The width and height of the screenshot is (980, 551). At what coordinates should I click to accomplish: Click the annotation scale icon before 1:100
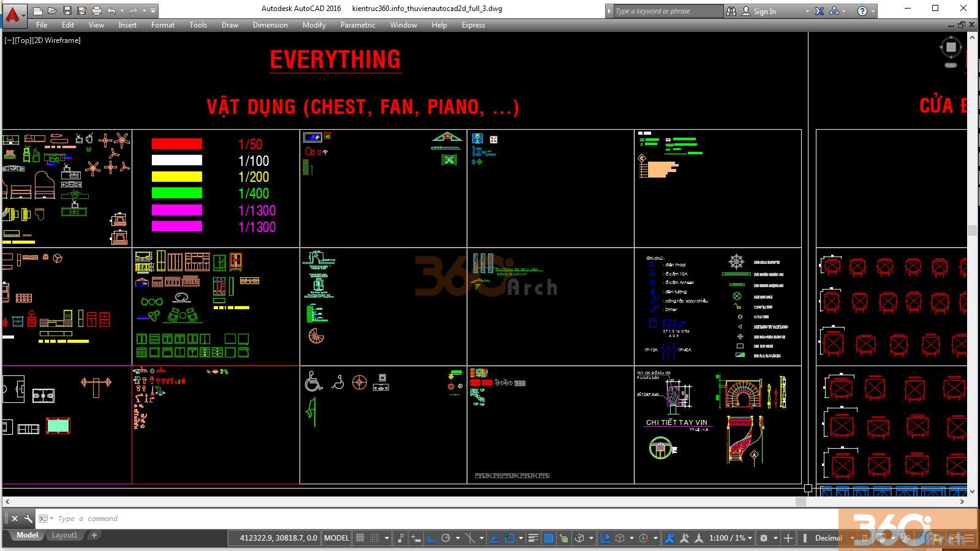(699, 538)
